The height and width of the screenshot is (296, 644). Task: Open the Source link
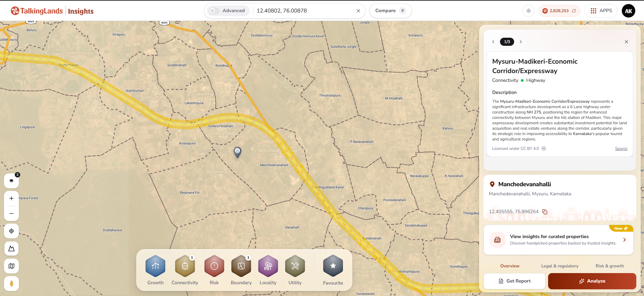coord(621,149)
